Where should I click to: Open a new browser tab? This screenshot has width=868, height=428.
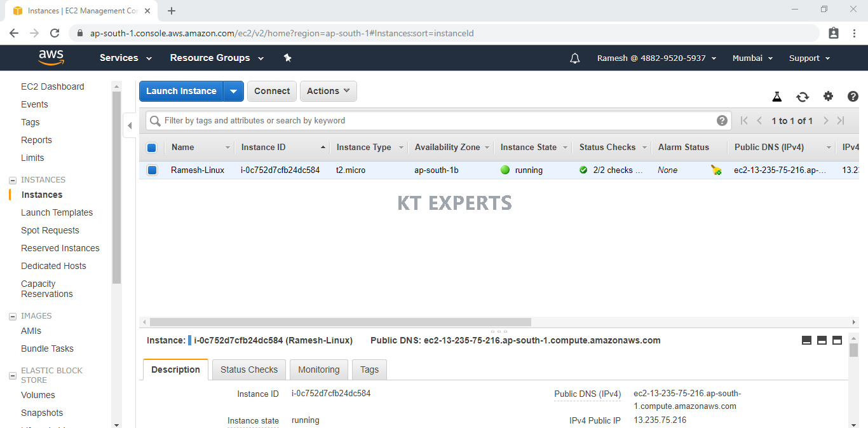coord(172,11)
